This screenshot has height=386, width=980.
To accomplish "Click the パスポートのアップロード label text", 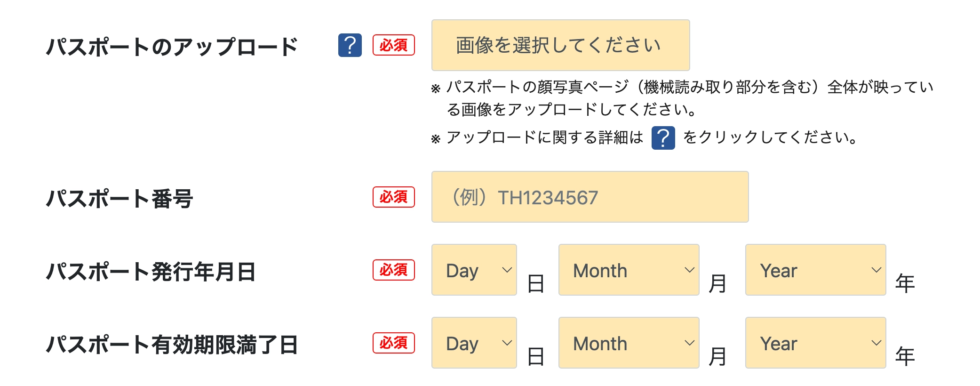I will point(172,47).
